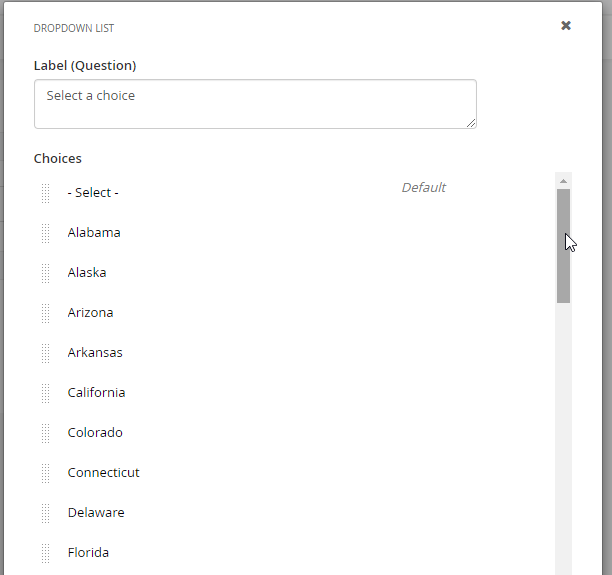
Task: Click the California choice entry
Action: (96, 393)
